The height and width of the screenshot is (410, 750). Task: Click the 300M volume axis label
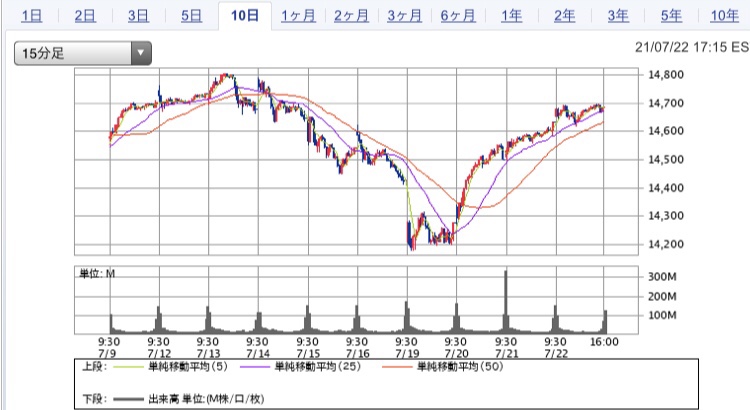pyautogui.click(x=662, y=277)
